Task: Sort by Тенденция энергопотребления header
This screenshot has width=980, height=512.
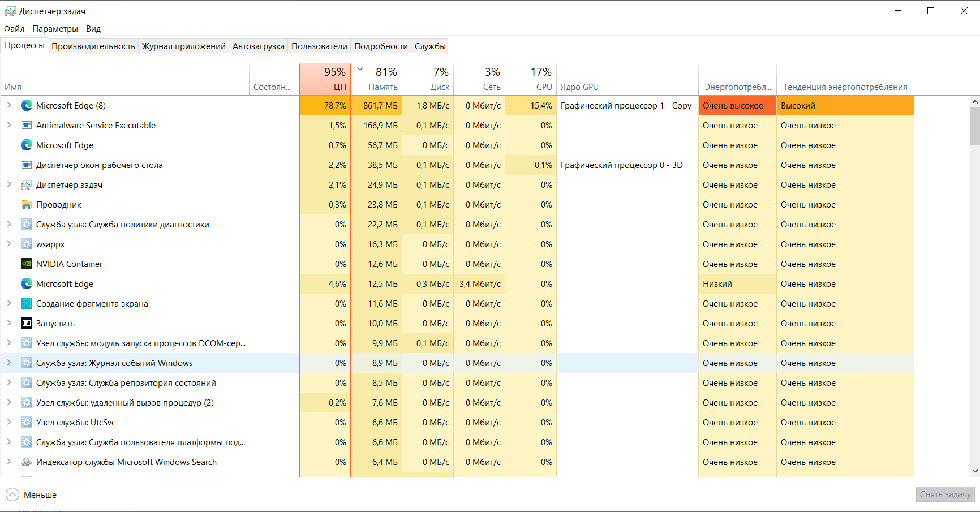Action: 845,79
